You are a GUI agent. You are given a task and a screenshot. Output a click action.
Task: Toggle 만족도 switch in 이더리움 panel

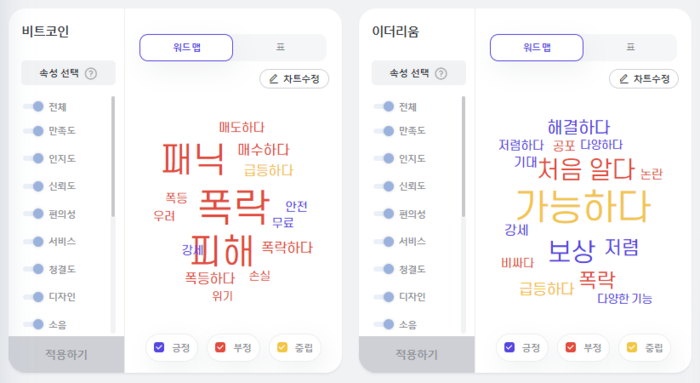point(384,131)
